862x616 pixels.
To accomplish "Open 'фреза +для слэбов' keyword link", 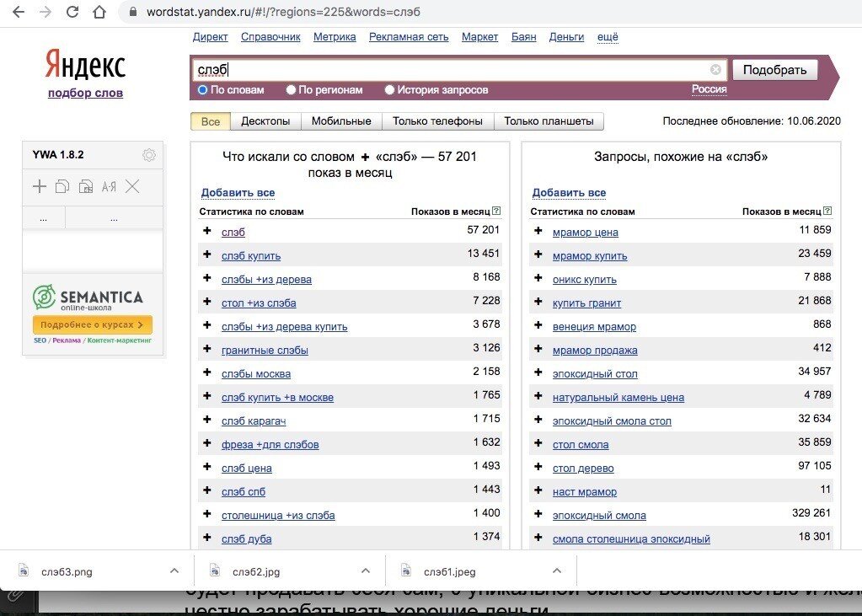I will 270,444.
